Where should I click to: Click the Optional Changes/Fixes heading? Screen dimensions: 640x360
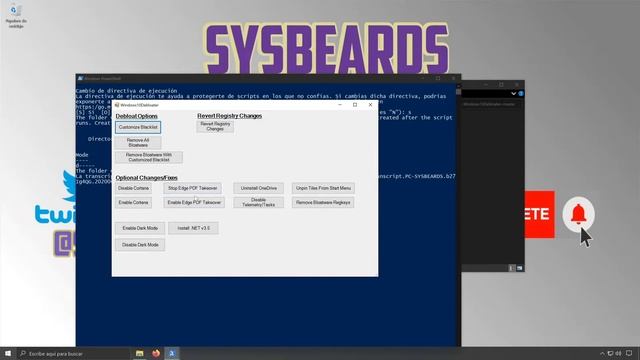[147, 178]
